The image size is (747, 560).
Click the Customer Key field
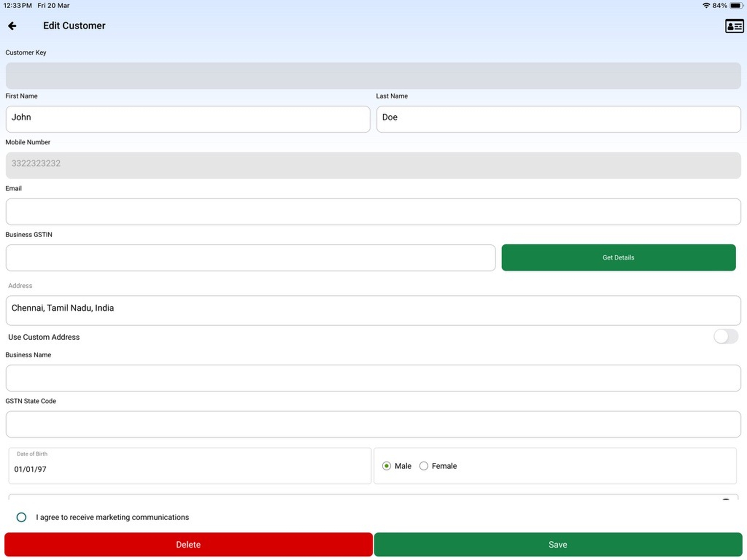[373, 76]
